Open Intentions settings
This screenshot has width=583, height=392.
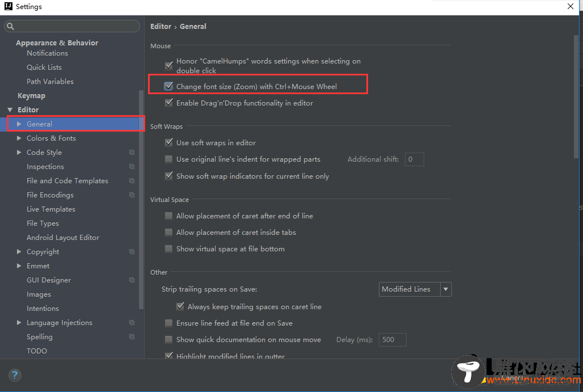point(43,308)
